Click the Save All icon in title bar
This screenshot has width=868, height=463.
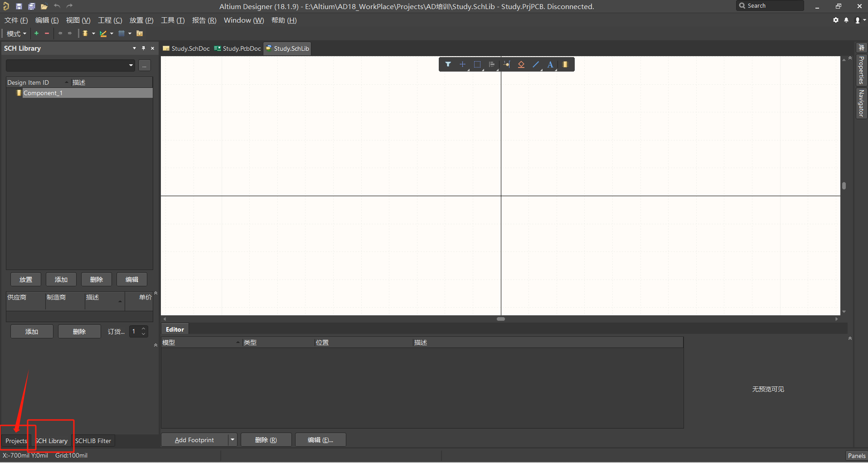31,6
